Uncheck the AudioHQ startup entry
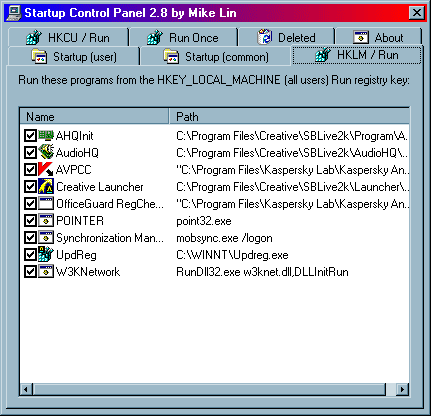 tap(30, 152)
